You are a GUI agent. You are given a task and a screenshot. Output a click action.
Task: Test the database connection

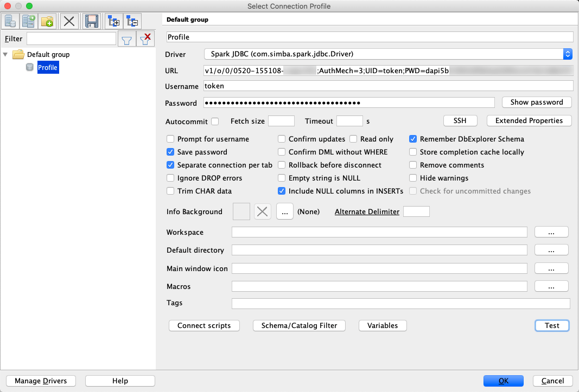coord(552,325)
